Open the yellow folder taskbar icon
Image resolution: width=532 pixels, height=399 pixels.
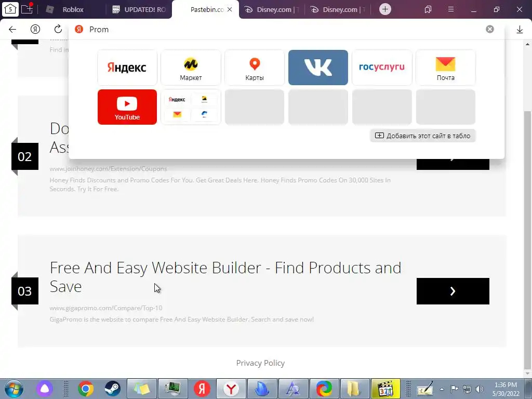(x=354, y=389)
